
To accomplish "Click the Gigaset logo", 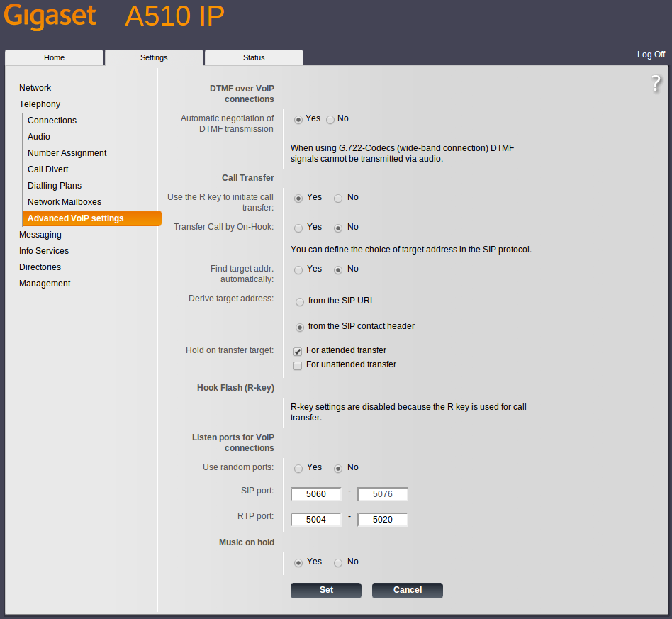I will coord(50,17).
